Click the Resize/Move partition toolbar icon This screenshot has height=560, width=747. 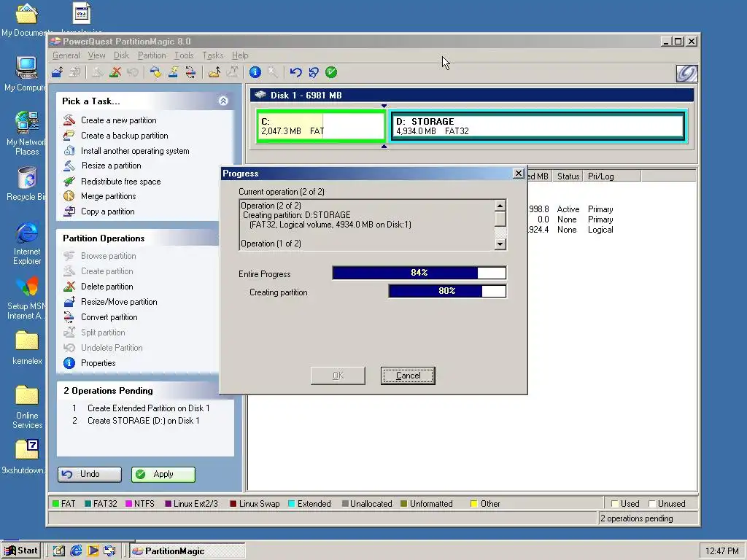[x=58, y=72]
